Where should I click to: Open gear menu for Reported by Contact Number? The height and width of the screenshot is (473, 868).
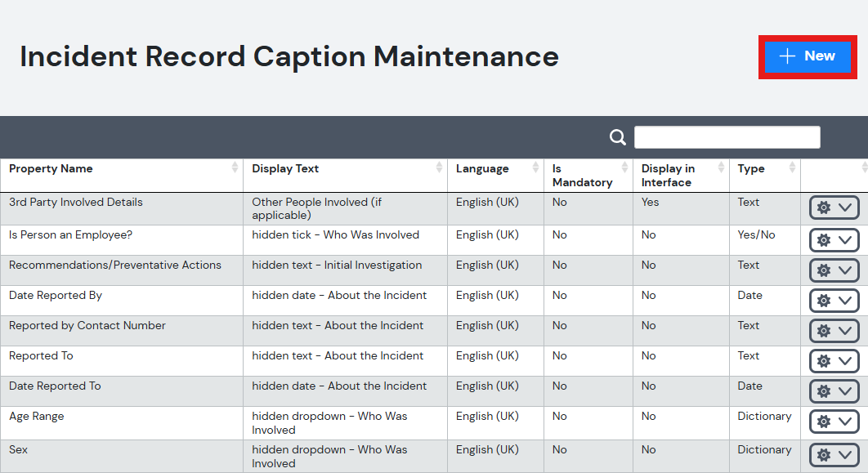tap(834, 331)
